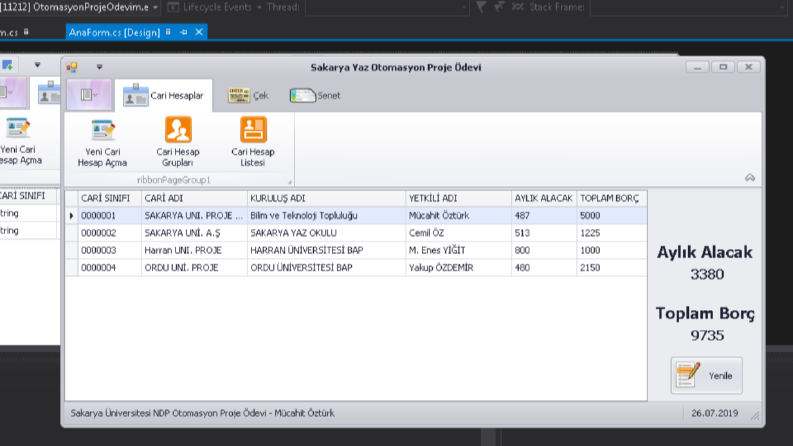Open the Thread combo box

point(387,7)
